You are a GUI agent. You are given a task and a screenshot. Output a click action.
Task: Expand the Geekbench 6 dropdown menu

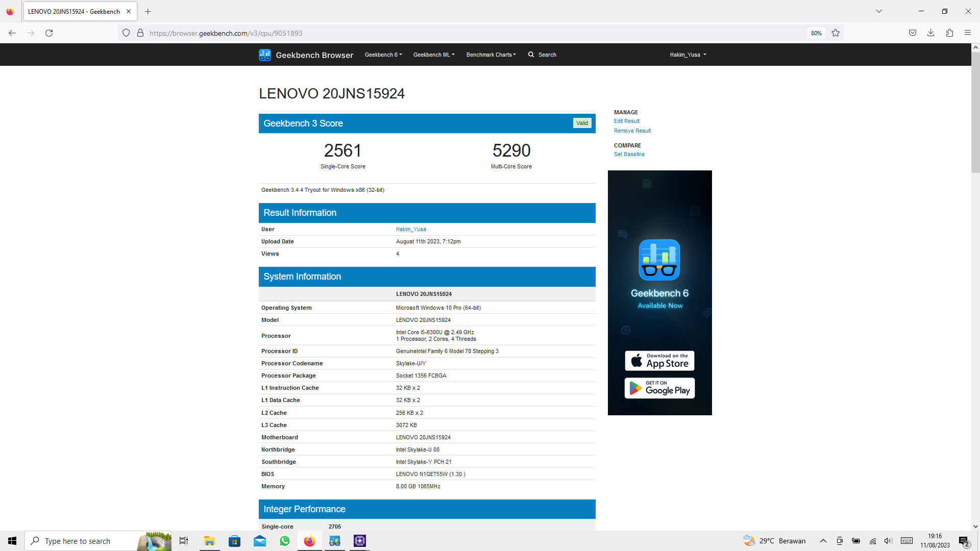(x=383, y=55)
